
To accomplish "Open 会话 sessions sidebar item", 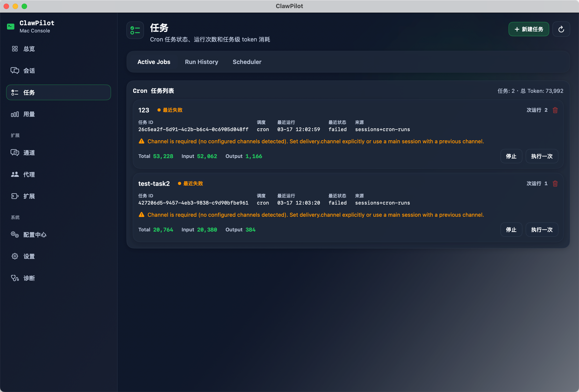I will coord(29,71).
